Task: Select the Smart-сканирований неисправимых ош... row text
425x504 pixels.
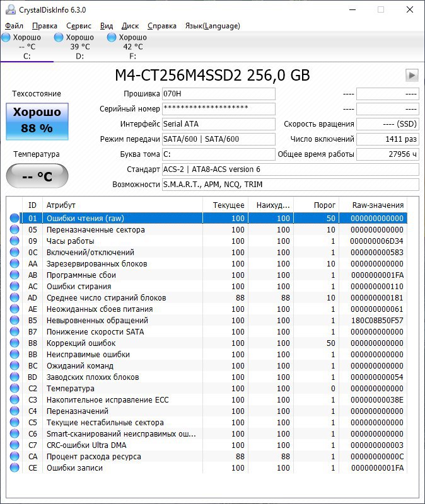Action: pyautogui.click(x=121, y=433)
